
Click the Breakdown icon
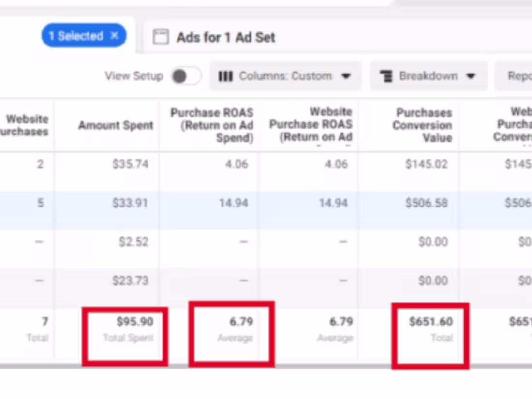pyautogui.click(x=386, y=76)
